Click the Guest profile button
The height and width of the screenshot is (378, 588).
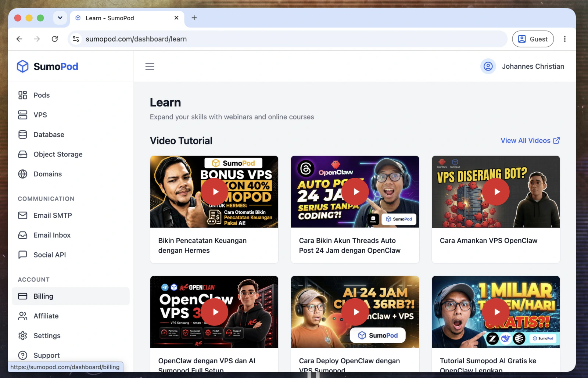[x=533, y=39]
